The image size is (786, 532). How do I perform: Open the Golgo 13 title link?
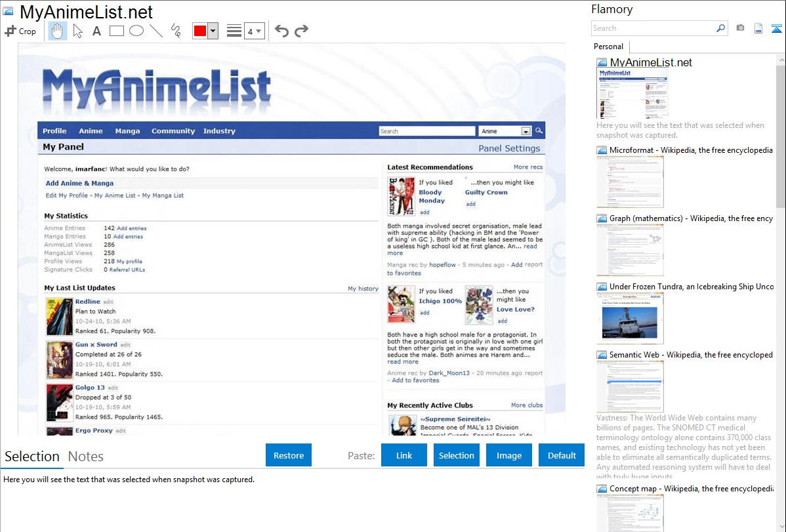pos(90,388)
